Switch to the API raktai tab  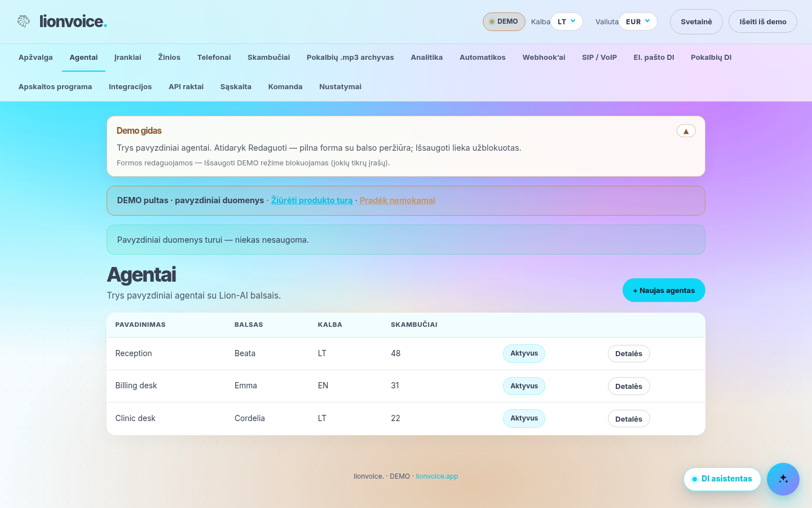[x=186, y=86]
